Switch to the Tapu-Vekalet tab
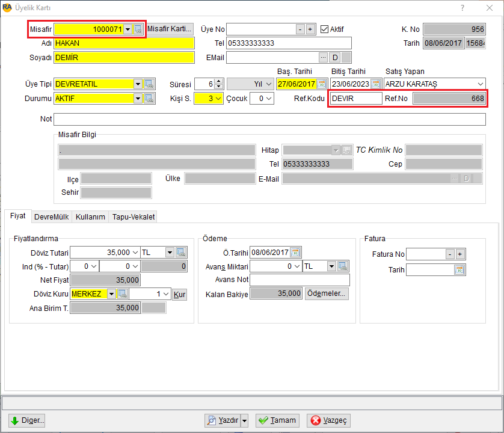The image size is (504, 433). 134,217
